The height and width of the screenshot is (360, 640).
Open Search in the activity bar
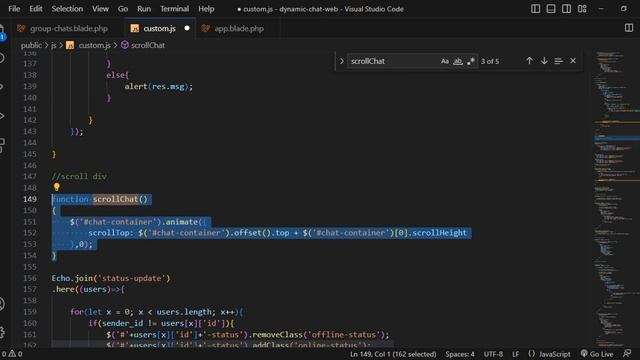coord(2,58)
